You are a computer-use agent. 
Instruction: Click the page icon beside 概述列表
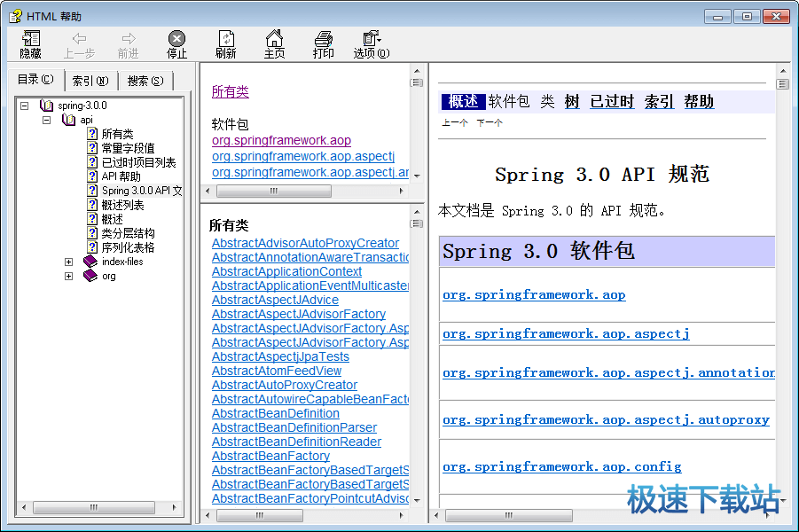tap(92, 205)
